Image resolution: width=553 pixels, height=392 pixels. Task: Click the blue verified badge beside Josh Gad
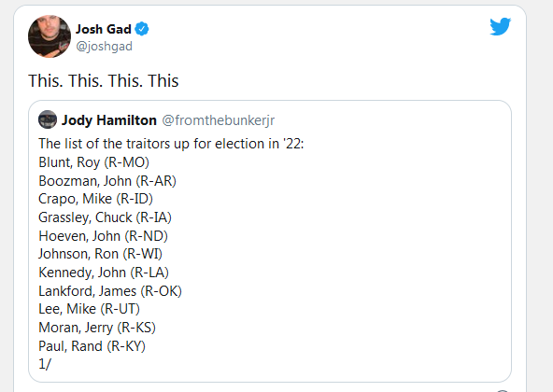[142, 29]
